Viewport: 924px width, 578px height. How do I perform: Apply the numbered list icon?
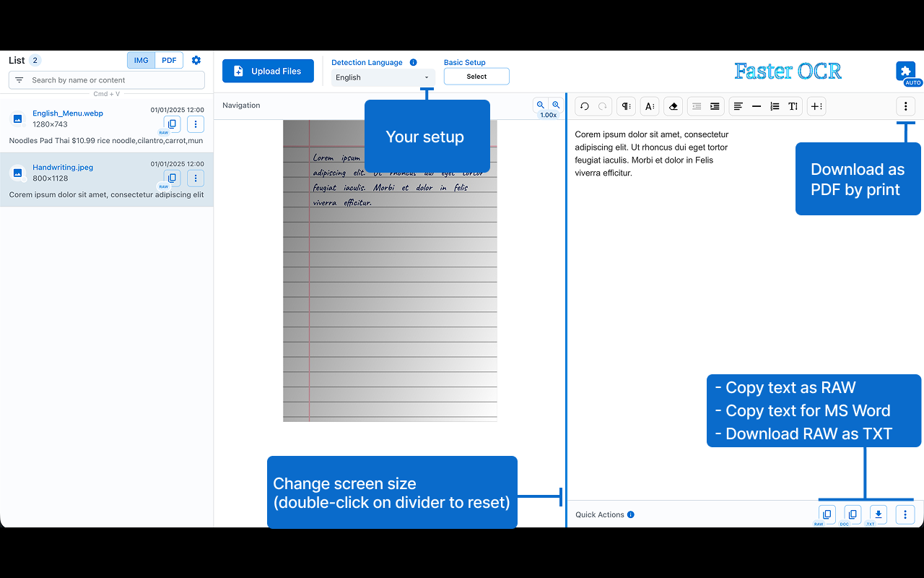pyautogui.click(x=775, y=106)
